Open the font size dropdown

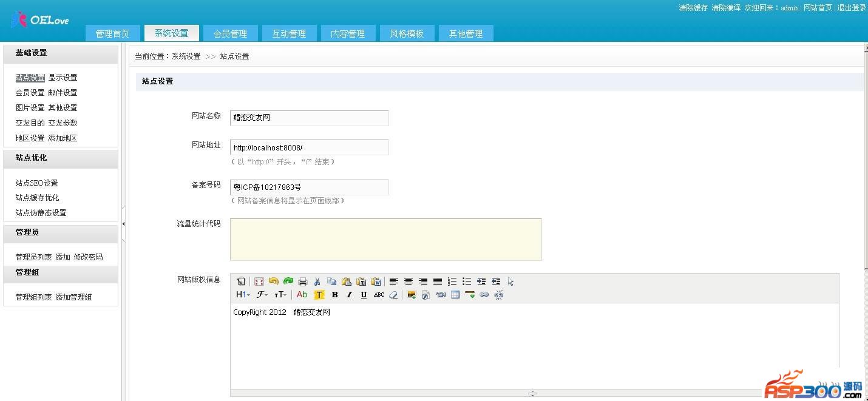280,295
